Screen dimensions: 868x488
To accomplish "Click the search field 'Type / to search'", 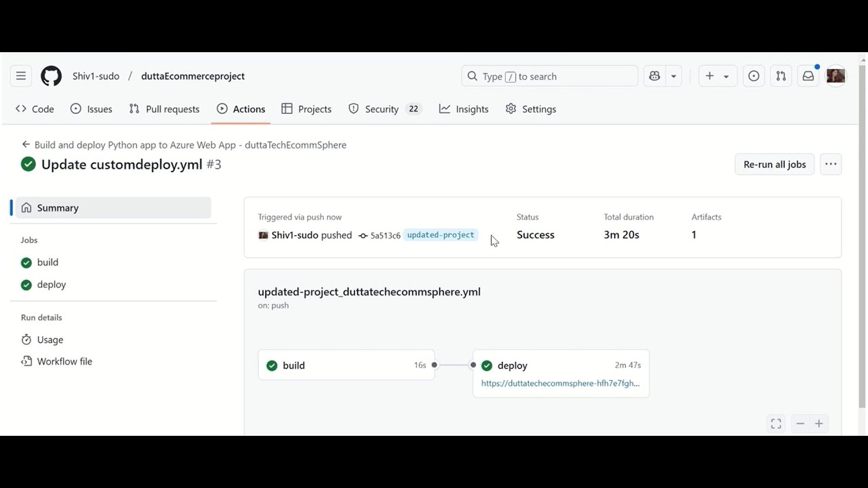I will coord(549,76).
